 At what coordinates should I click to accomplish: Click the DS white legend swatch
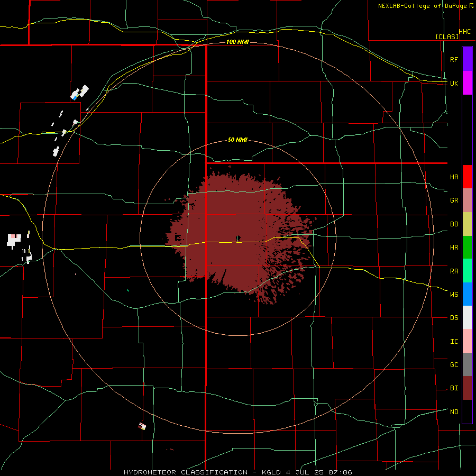467,317
